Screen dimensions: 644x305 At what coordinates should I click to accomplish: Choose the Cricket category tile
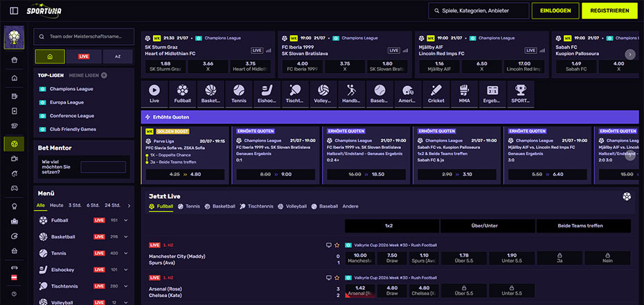click(436, 94)
